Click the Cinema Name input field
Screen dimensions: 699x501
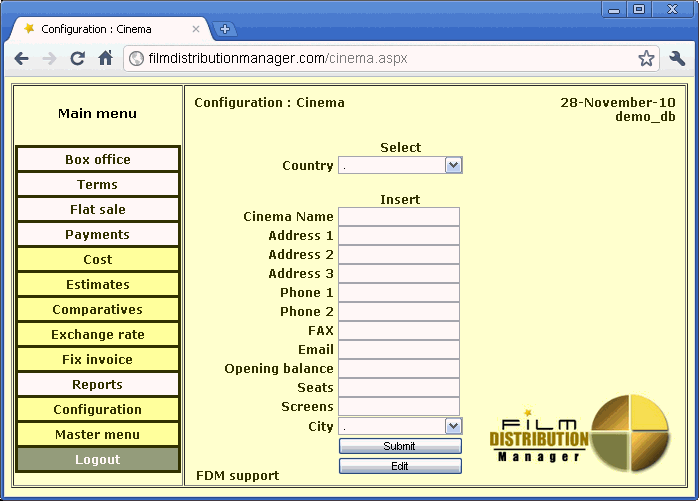(x=398, y=216)
